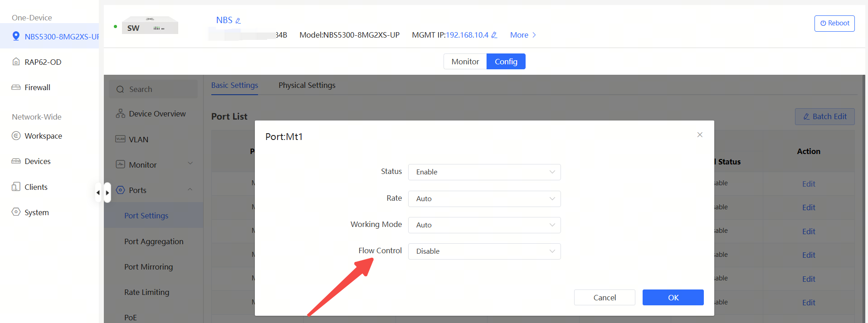Click the System gear icon in sidebar
This screenshot has width=868, height=323.
click(16, 212)
